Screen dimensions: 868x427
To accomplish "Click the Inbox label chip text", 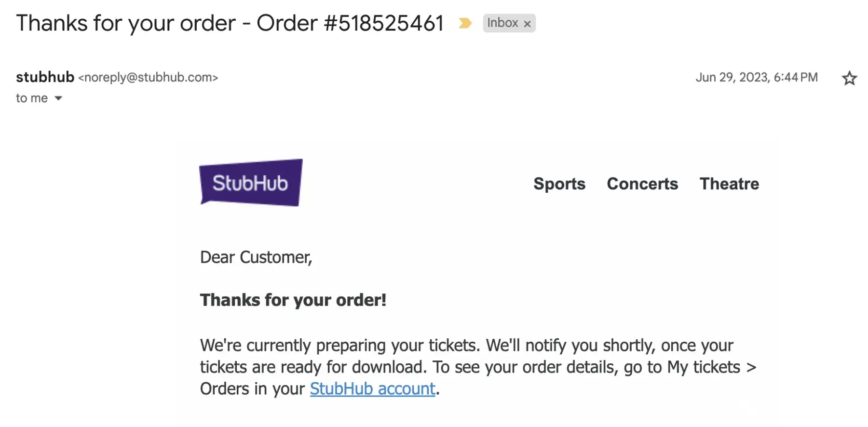I will 502,23.
